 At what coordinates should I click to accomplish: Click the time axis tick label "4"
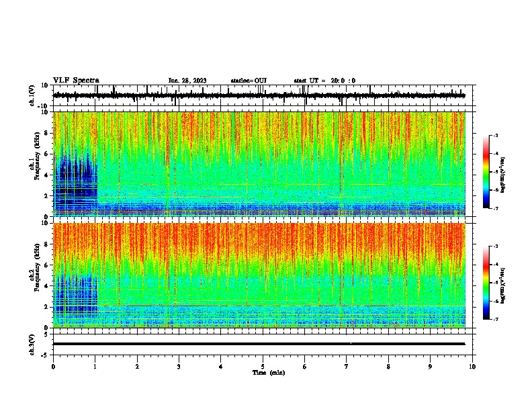(221, 367)
